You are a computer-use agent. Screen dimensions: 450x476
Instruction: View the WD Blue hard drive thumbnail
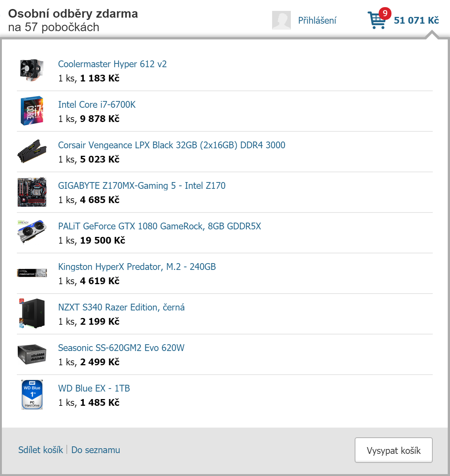tap(32, 395)
